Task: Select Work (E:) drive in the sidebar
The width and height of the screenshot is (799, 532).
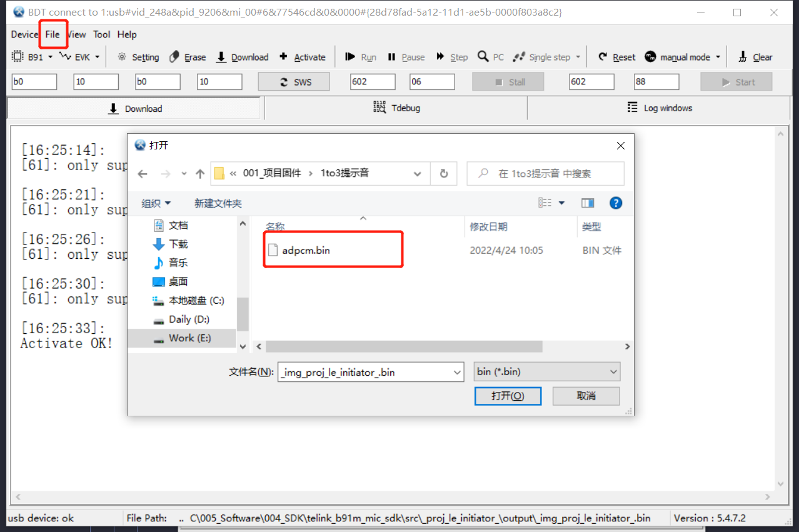Action: (x=189, y=338)
